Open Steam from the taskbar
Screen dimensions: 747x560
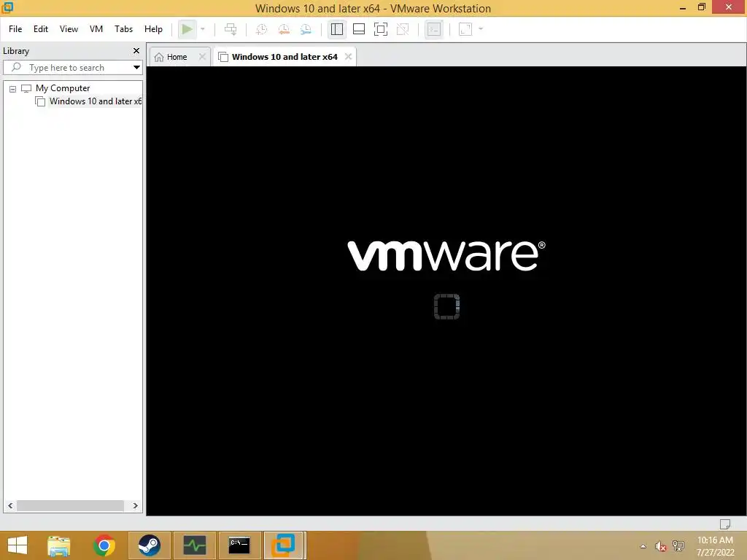149,545
